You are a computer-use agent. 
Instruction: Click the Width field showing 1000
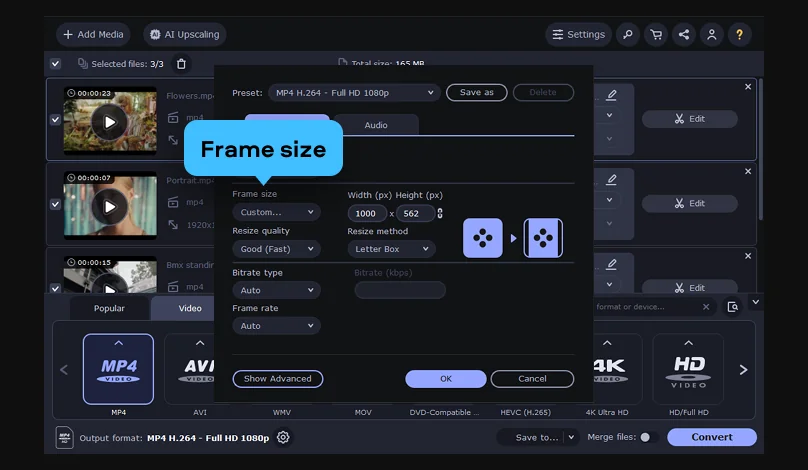pyautogui.click(x=367, y=213)
